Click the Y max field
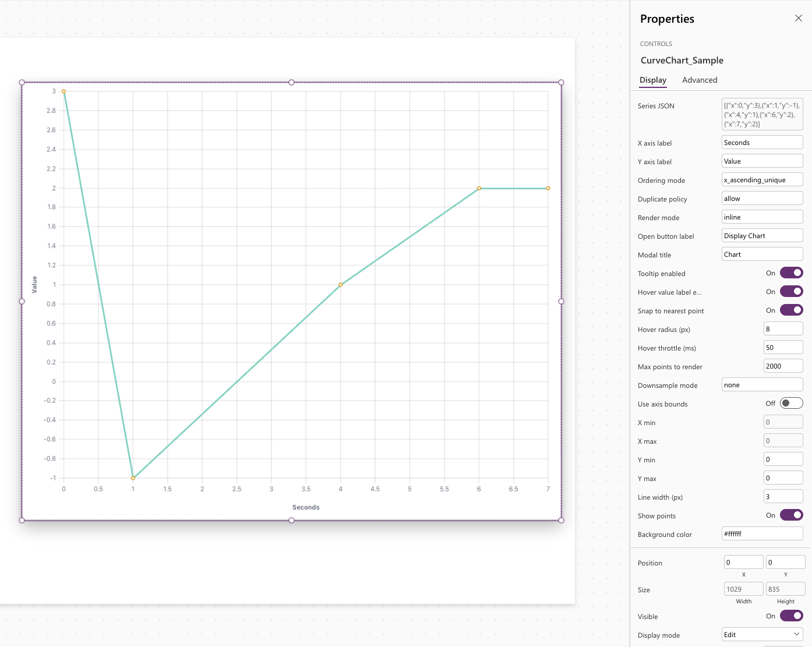Screen dimensions: 812x647 pyautogui.click(x=783, y=478)
